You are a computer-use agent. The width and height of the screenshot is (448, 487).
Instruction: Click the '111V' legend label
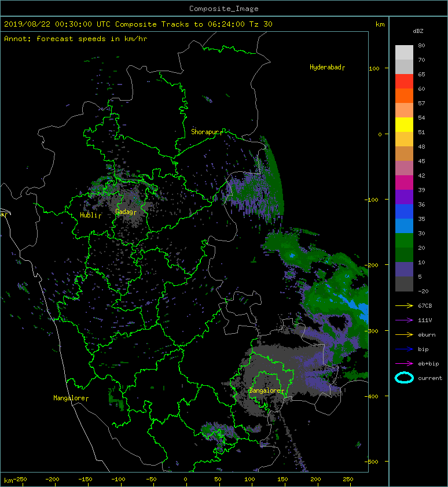[x=425, y=320]
